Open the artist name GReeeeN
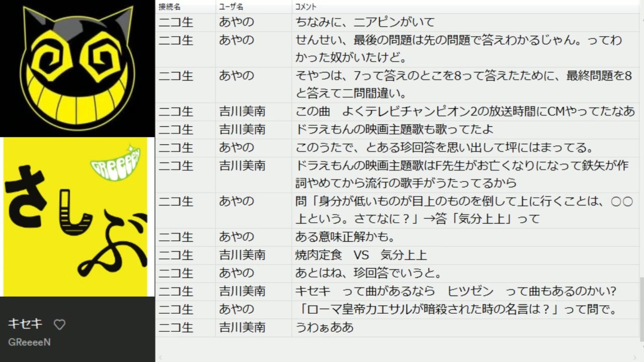The image size is (644, 362). [29, 342]
